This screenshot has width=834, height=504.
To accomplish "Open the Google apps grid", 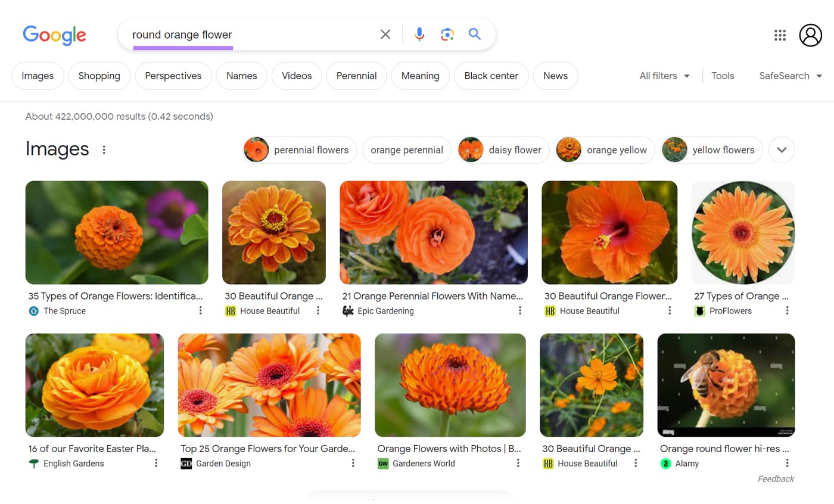I will [x=780, y=35].
